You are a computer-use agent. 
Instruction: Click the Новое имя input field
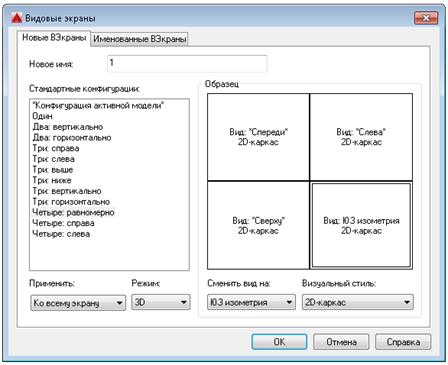coord(187,63)
